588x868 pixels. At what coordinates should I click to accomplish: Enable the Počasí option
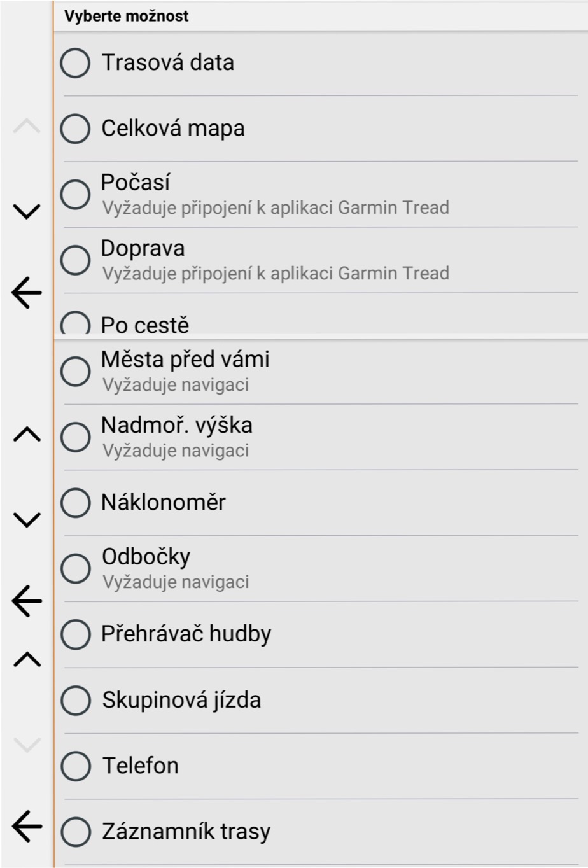(74, 193)
